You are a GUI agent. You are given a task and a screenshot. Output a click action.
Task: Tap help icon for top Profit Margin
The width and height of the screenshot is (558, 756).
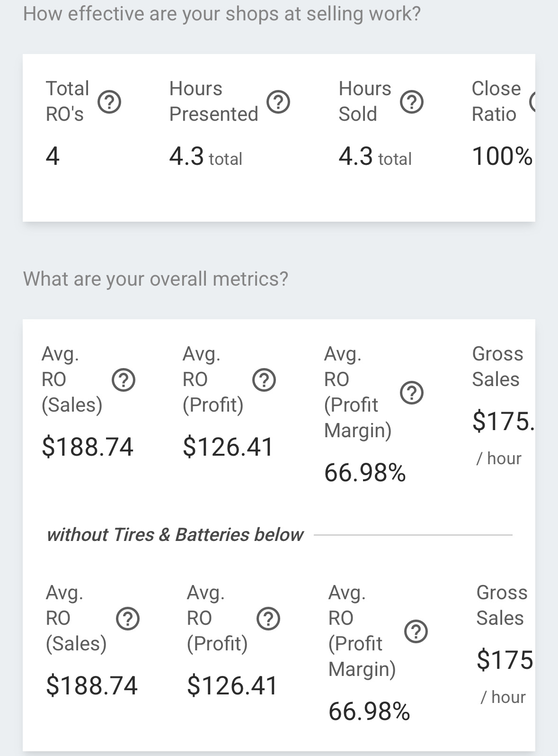[412, 393]
